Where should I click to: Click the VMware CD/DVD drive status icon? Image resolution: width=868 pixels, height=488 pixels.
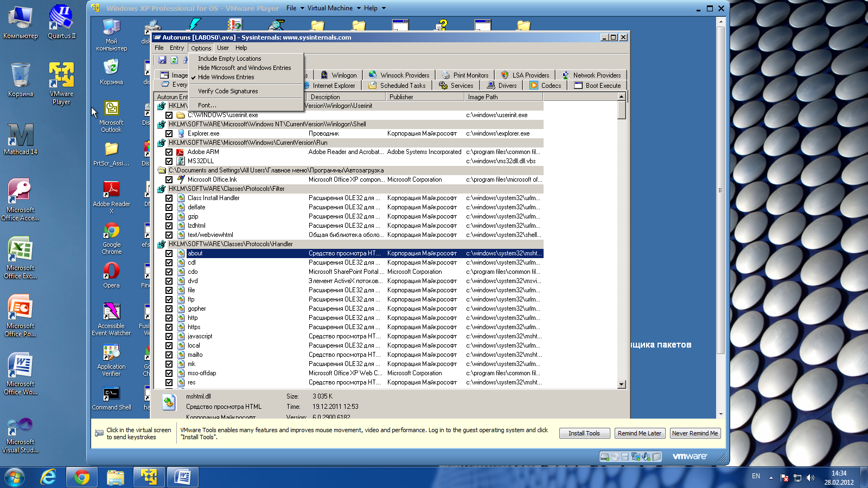(x=615, y=457)
